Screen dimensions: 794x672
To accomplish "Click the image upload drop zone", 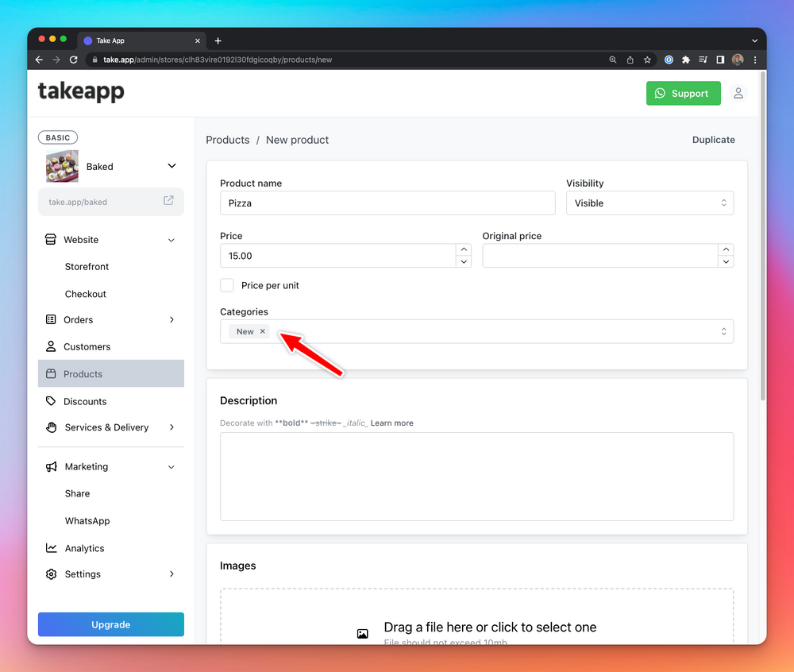I will [476, 616].
